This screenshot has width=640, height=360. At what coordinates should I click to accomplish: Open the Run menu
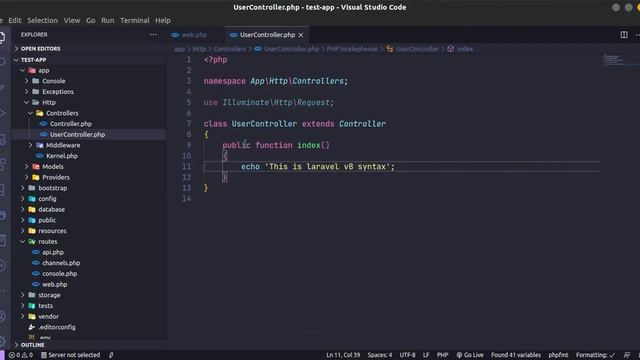tap(108, 20)
